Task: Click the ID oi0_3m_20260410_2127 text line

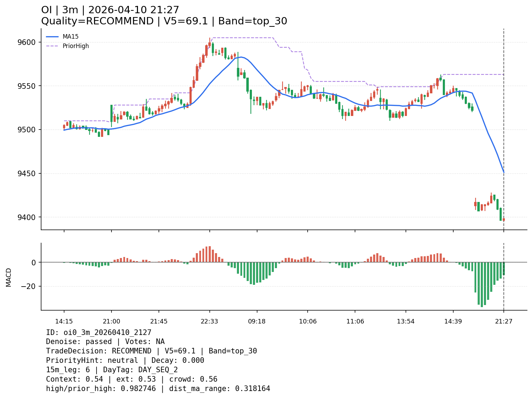Action: [99, 333]
